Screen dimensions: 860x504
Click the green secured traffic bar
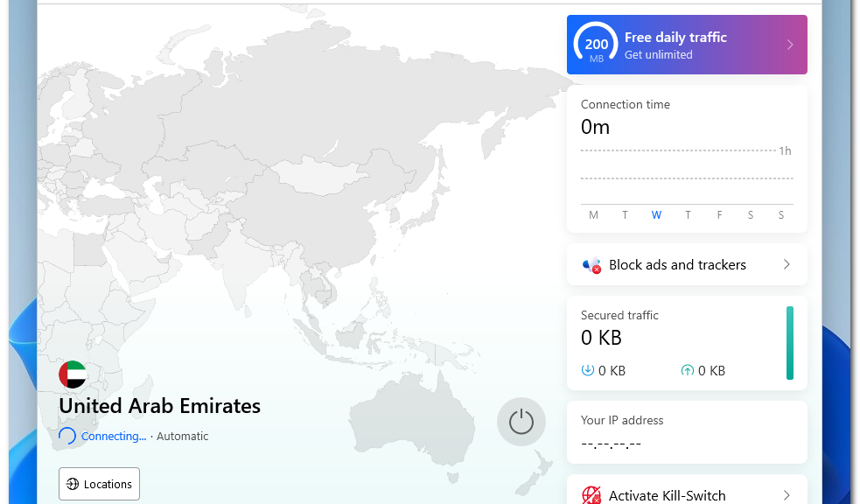click(790, 343)
